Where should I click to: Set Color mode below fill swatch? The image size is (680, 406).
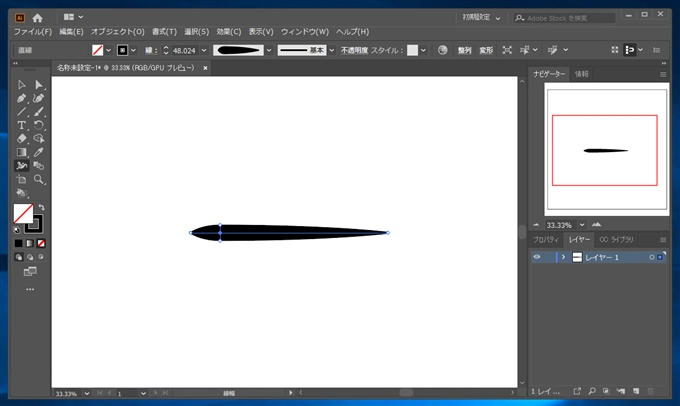click(x=19, y=243)
